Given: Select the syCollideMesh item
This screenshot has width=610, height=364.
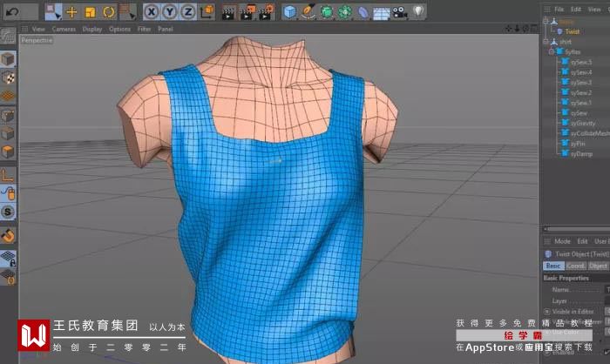Looking at the screenshot, I should pyautogui.click(x=590, y=133).
